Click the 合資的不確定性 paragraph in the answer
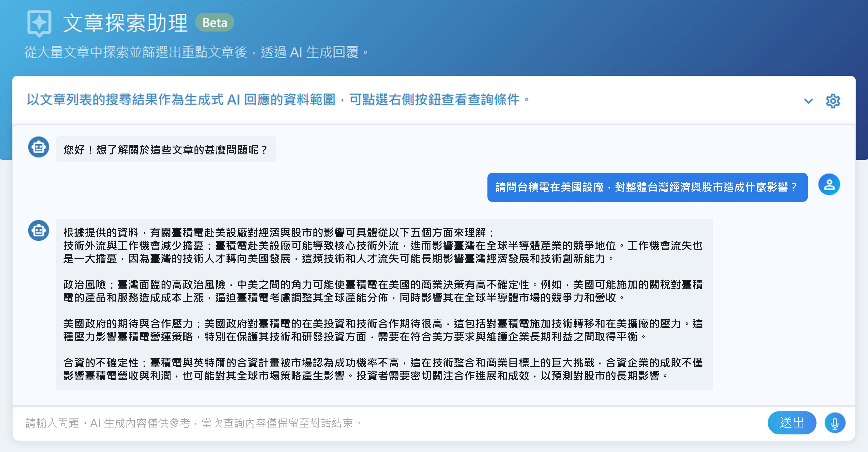868x452 pixels. pos(383,369)
